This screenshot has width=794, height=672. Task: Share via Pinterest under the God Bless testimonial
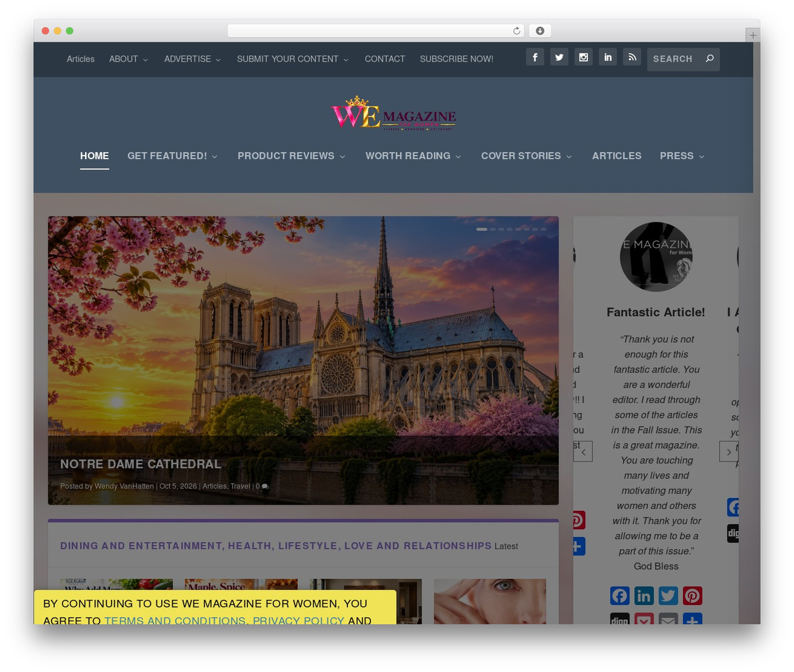pyautogui.click(x=692, y=596)
